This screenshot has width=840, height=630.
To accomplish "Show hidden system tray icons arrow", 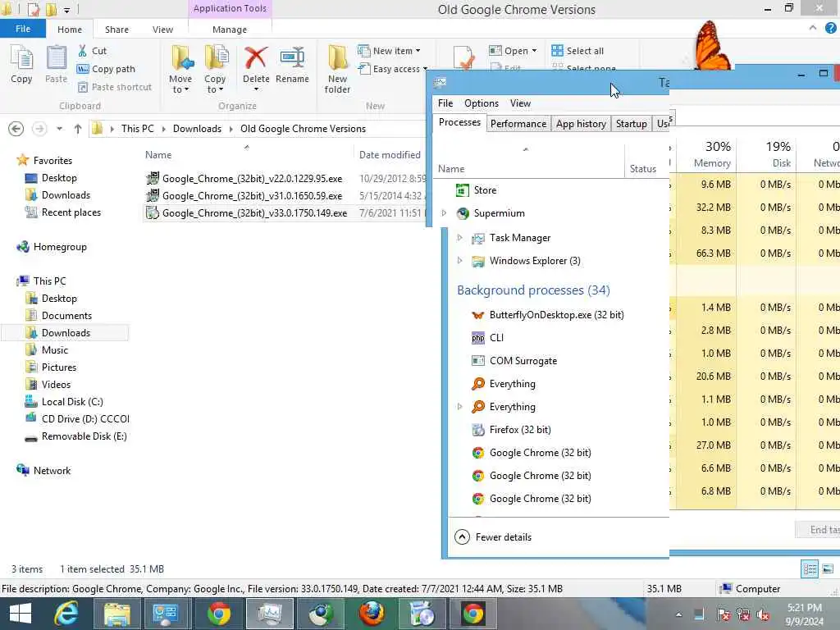I will point(678,614).
